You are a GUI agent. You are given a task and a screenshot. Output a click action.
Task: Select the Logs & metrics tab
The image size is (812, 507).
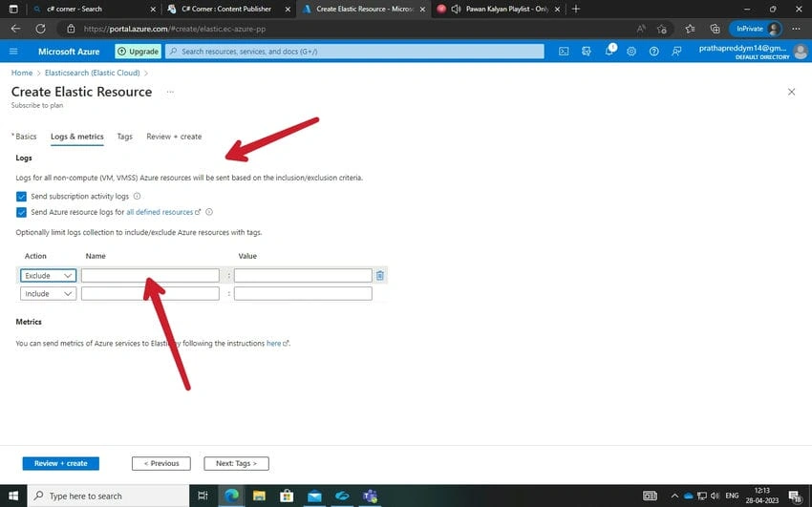point(77,137)
